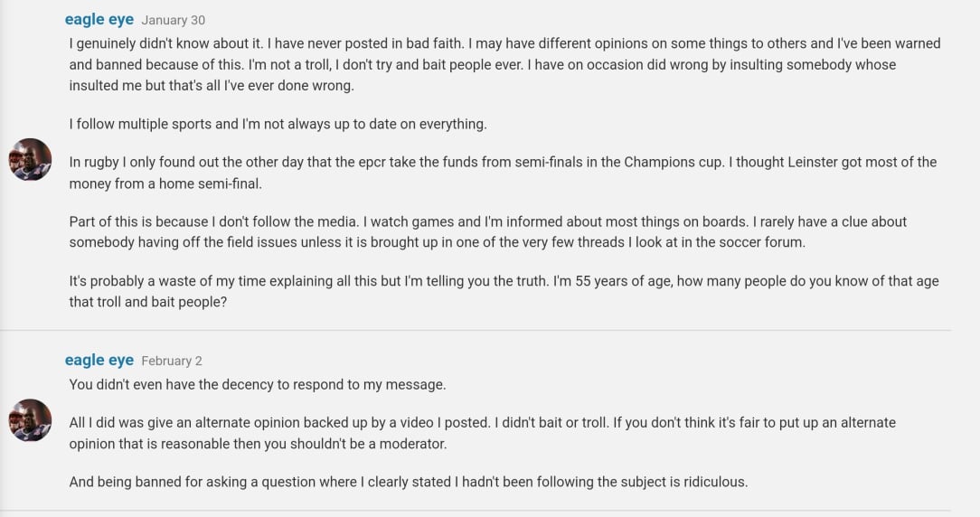This screenshot has height=517, width=980.
Task: Click the paragraph starting 'I genuinely didn't know'
Action: [504, 64]
